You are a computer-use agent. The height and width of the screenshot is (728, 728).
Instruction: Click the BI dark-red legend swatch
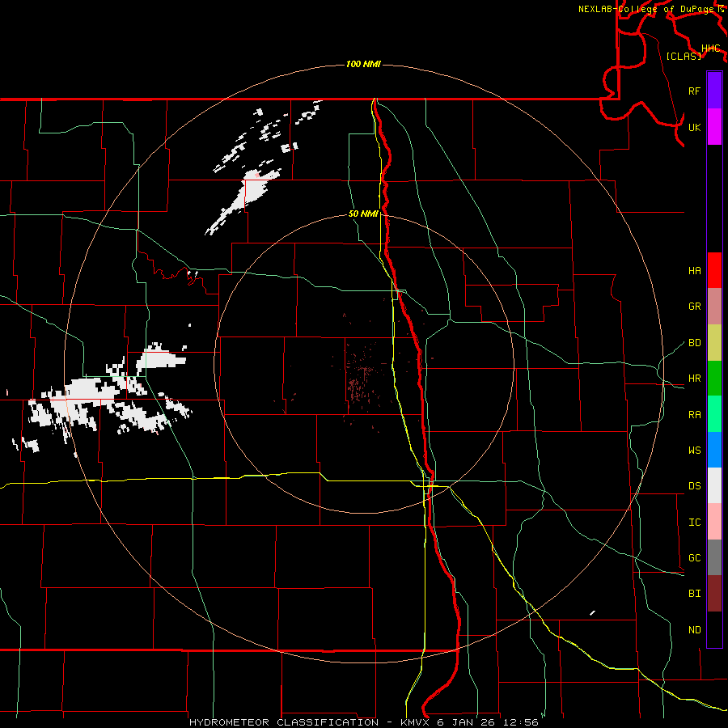point(714,594)
